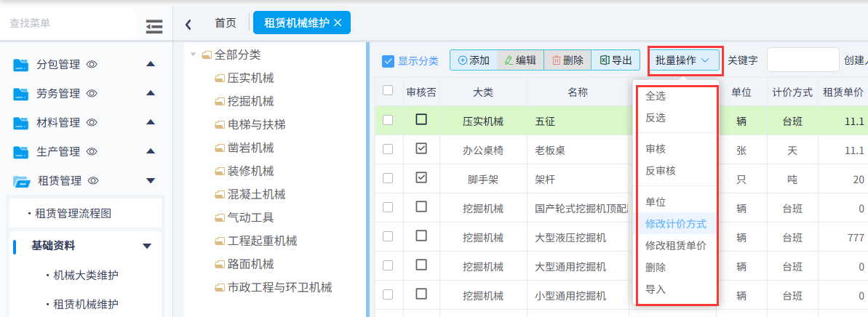Toggle the 审核否 checkbox for 架杆

pyautogui.click(x=422, y=177)
